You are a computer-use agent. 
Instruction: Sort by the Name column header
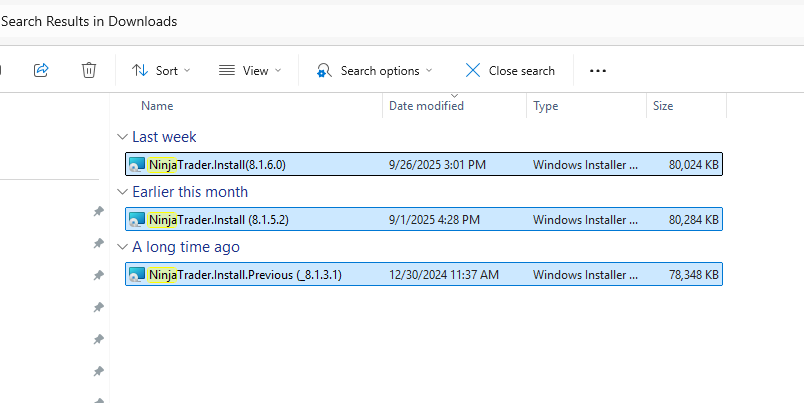tap(157, 105)
